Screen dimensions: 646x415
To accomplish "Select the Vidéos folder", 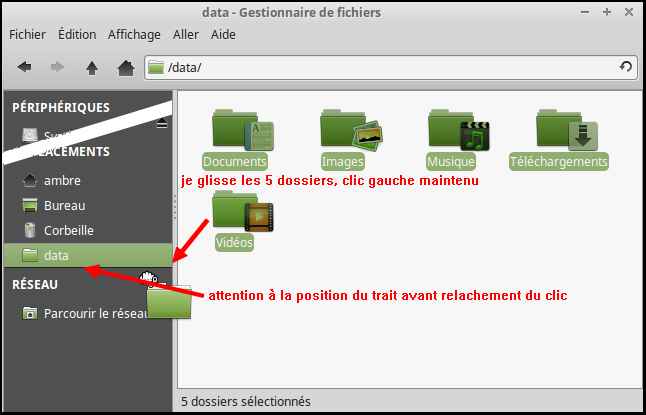I will coord(234,221).
